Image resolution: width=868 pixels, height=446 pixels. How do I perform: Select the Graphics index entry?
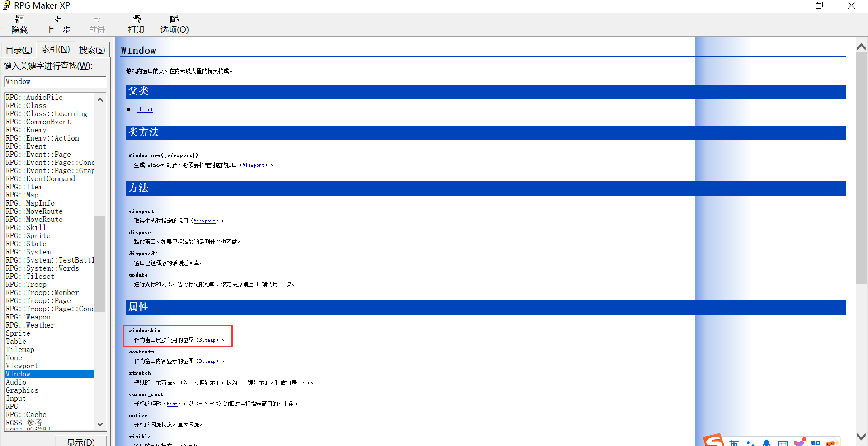pyautogui.click(x=22, y=390)
